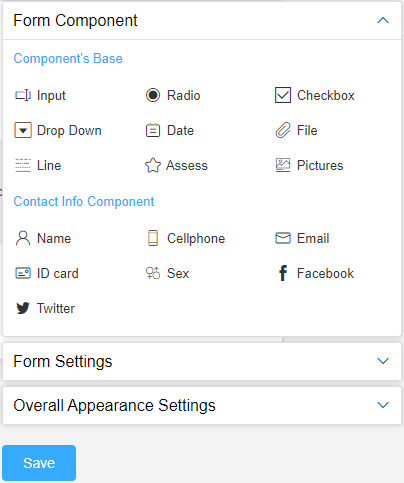Insert a Drop Down component
404x483 pixels.
(58, 130)
